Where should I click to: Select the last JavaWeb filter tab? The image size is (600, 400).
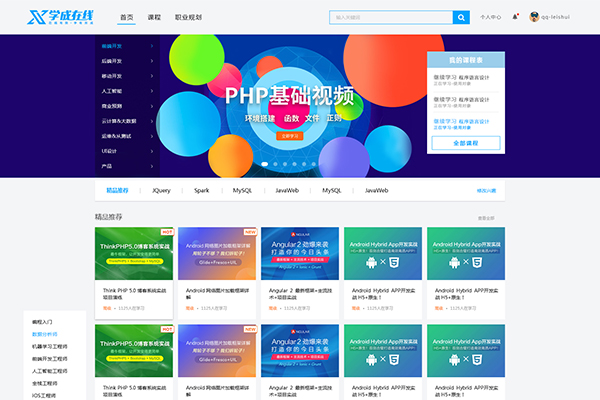pos(377,190)
